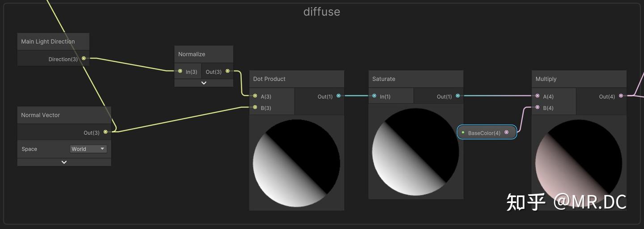Click In(3) input port on Normalize node

[x=180, y=71]
